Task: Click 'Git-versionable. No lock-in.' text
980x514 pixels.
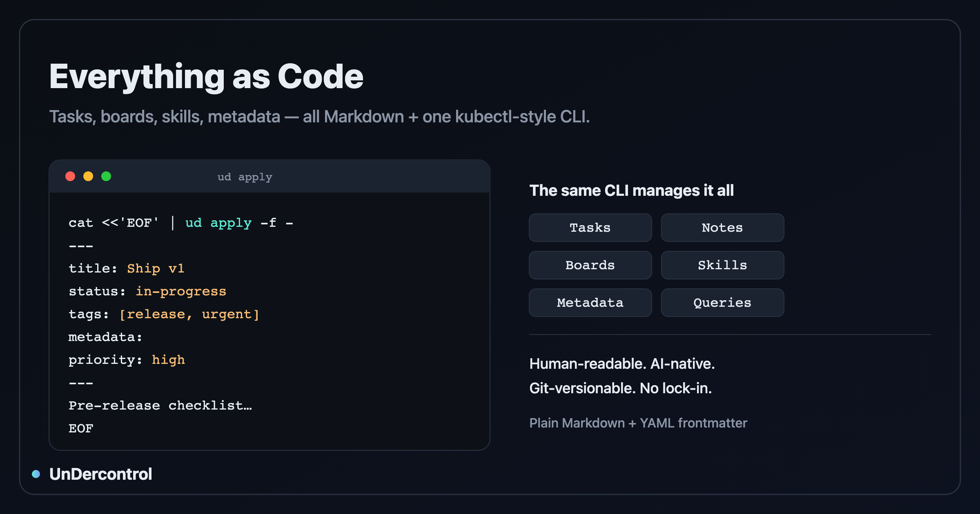Action: tap(621, 388)
